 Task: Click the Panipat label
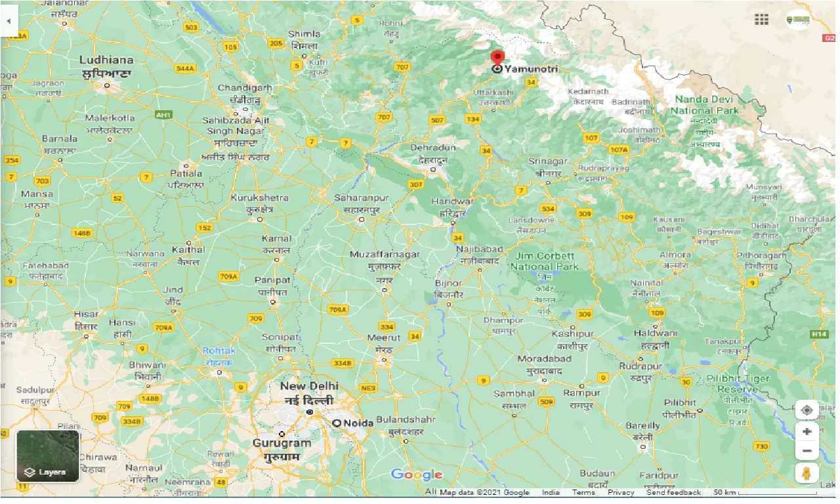273,285
